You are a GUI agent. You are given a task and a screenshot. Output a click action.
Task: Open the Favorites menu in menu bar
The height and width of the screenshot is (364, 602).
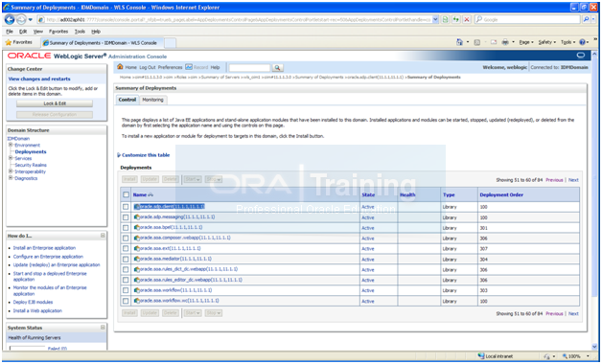pyautogui.click(x=58, y=32)
